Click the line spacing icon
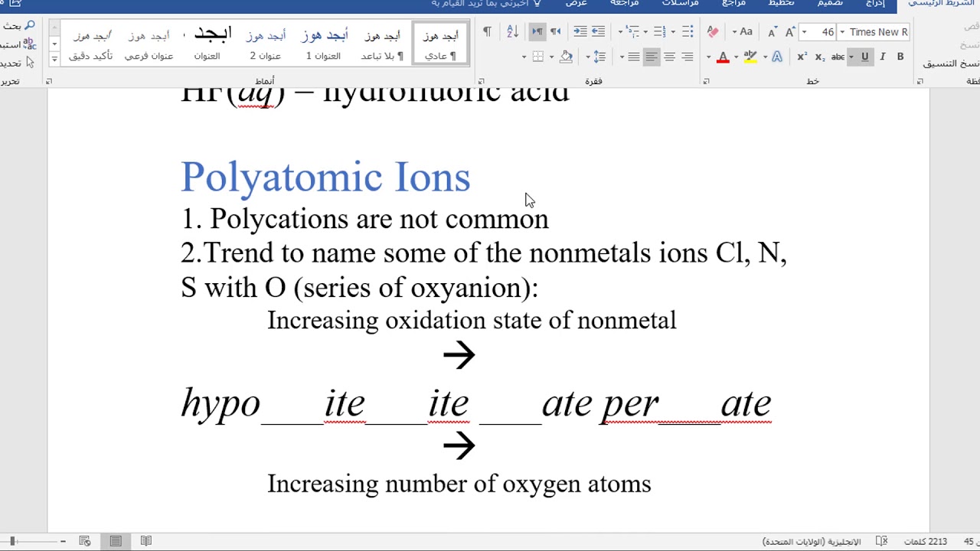This screenshot has height=551, width=980. click(x=599, y=57)
